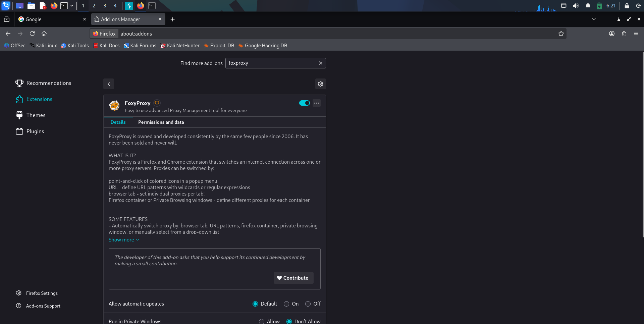
Task: Expand the description with Show more
Action: pos(124,240)
